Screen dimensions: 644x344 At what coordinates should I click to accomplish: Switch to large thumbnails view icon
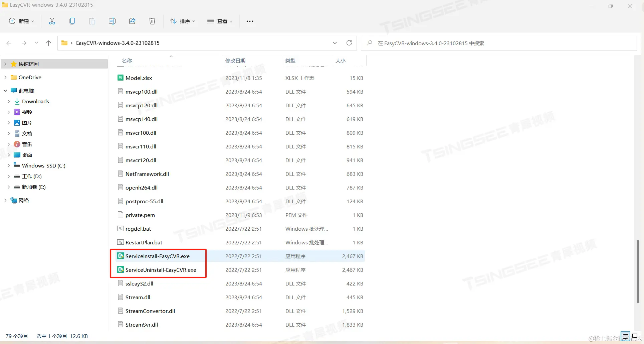(x=635, y=336)
